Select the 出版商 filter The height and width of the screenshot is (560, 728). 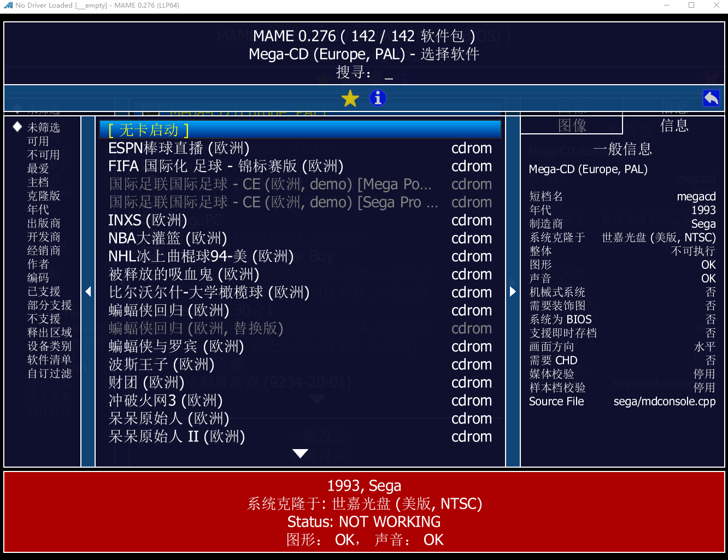(x=44, y=223)
